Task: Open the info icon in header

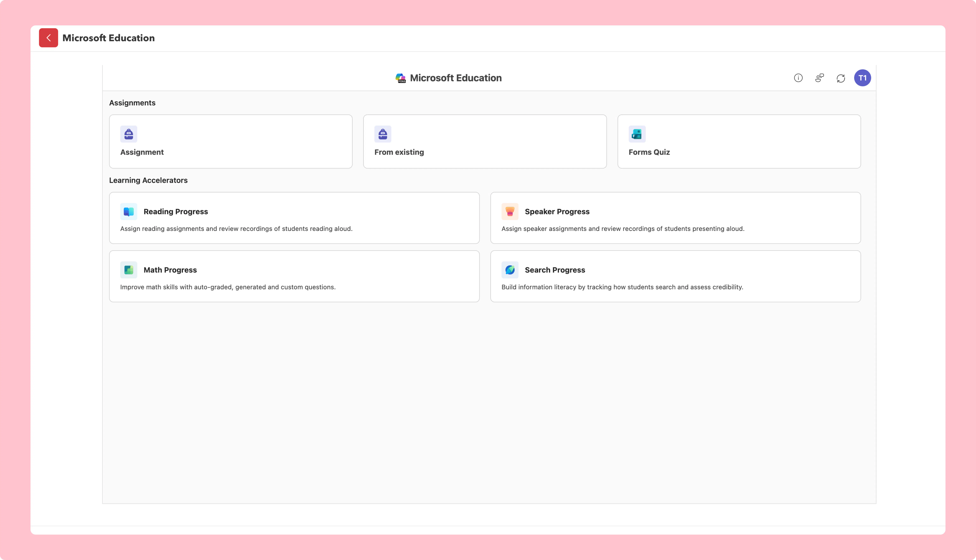Action: coord(798,78)
